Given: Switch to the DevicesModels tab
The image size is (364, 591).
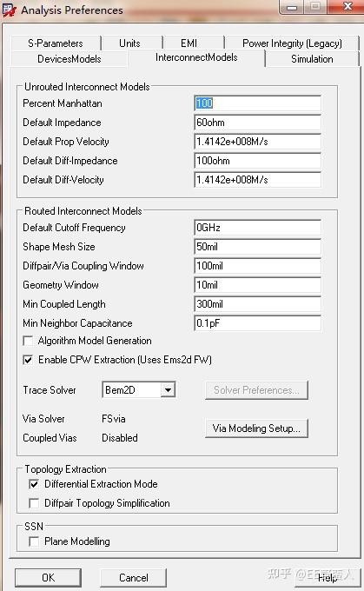Looking at the screenshot, I should tap(69, 59).
